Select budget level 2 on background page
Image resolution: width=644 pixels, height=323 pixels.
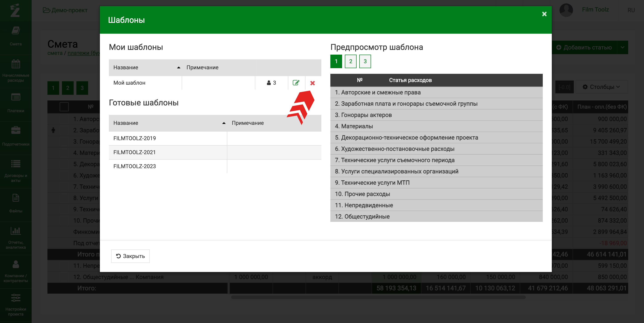pos(68,88)
